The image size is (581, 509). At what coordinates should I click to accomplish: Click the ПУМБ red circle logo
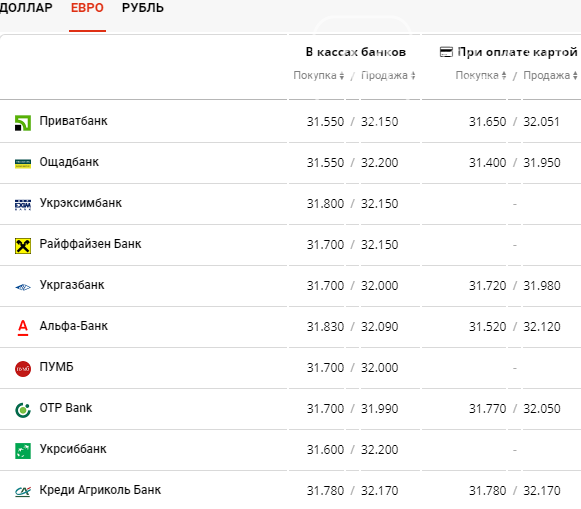[x=23, y=369]
